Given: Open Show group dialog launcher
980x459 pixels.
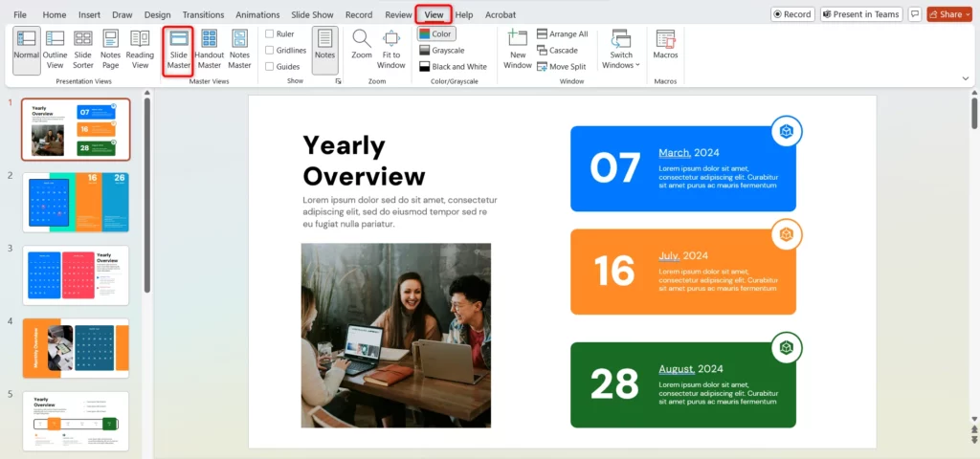Looking at the screenshot, I should [338, 82].
